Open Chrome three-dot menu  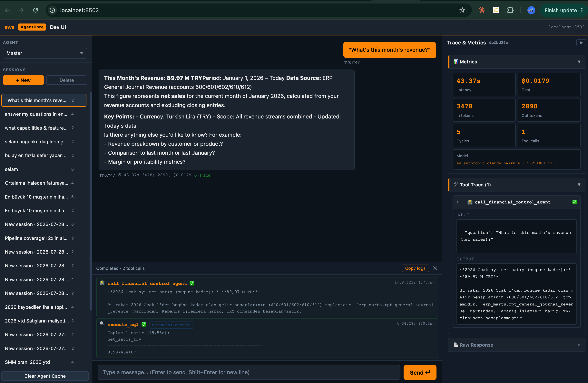[582, 10]
